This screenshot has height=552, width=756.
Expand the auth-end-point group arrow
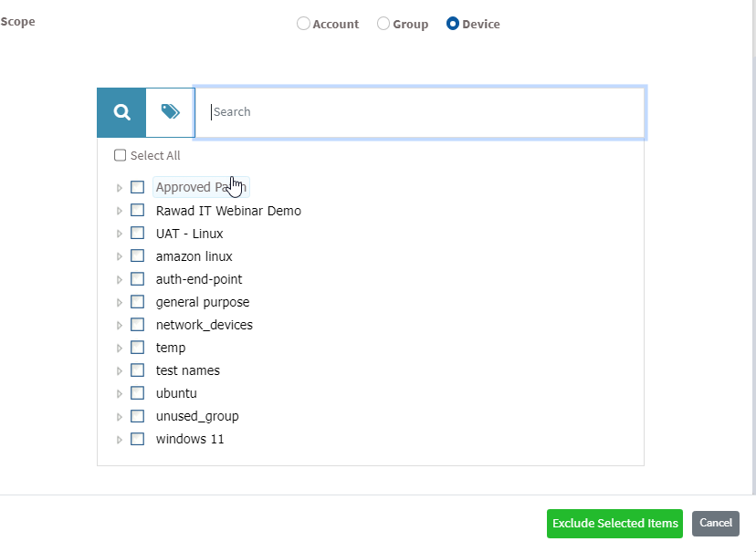coord(120,279)
